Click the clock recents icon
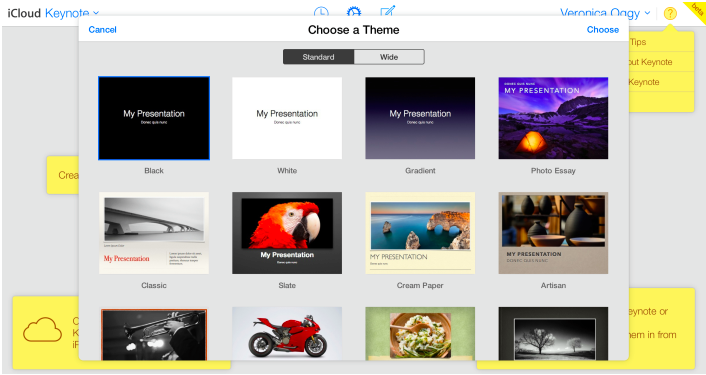The height and width of the screenshot is (375, 706). click(x=321, y=11)
